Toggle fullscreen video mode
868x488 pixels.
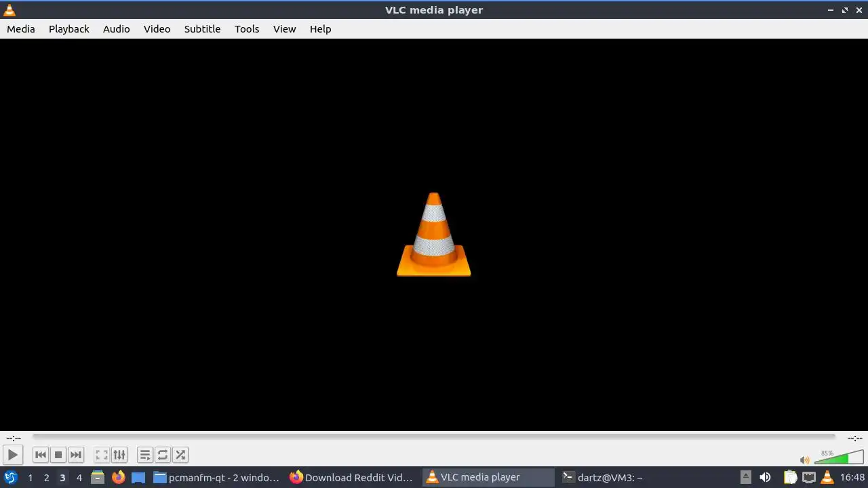pyautogui.click(x=102, y=455)
